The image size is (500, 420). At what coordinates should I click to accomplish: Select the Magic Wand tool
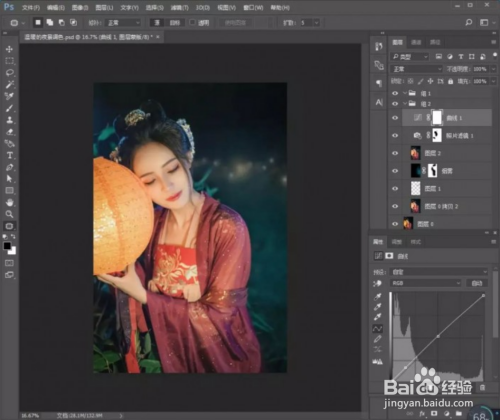click(9, 84)
